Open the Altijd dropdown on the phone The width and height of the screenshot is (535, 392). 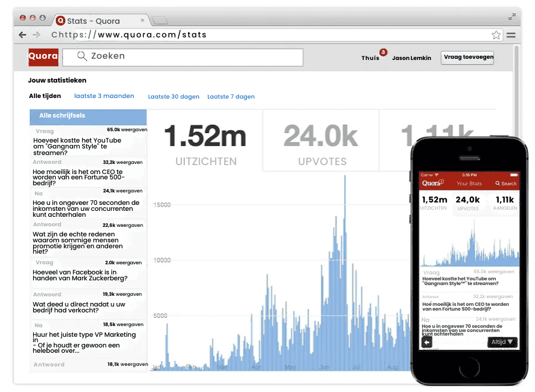[x=502, y=342]
